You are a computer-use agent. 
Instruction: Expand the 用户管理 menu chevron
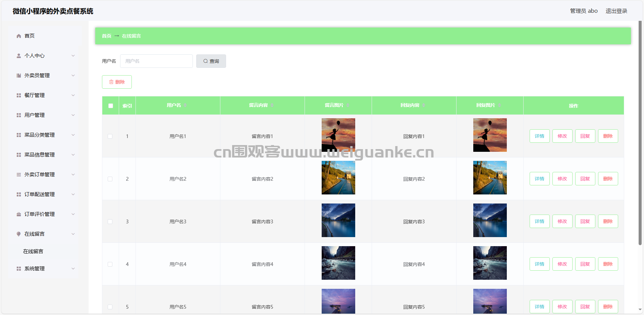point(73,115)
